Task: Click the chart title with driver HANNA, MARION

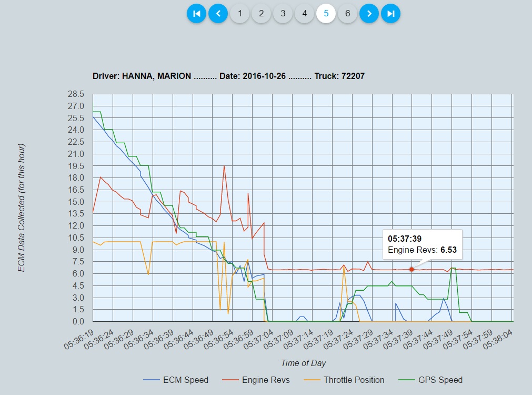Action: coord(228,76)
